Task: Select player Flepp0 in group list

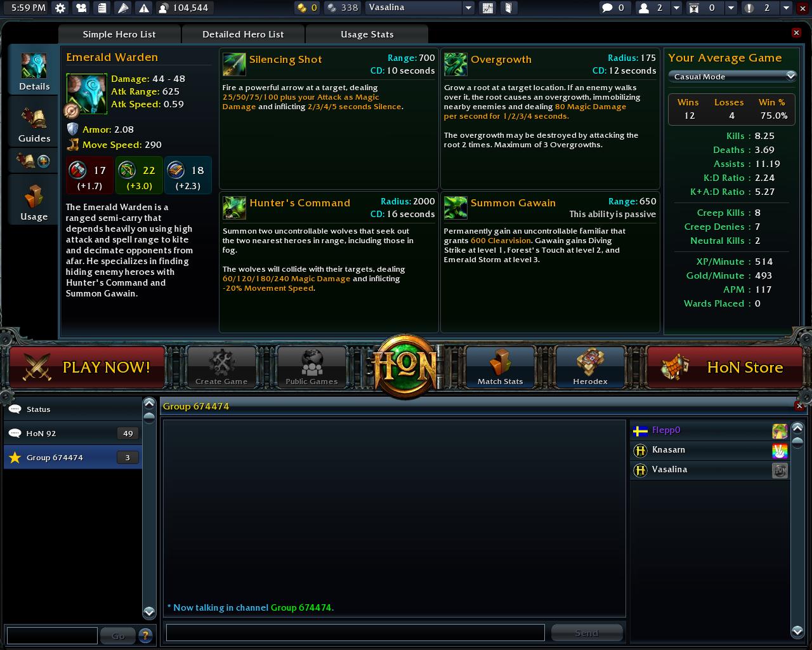Action: tap(710, 430)
